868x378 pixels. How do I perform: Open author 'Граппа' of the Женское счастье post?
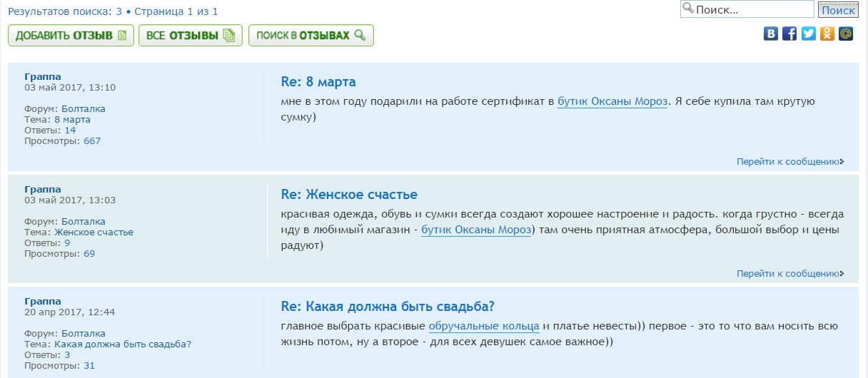[x=43, y=189]
